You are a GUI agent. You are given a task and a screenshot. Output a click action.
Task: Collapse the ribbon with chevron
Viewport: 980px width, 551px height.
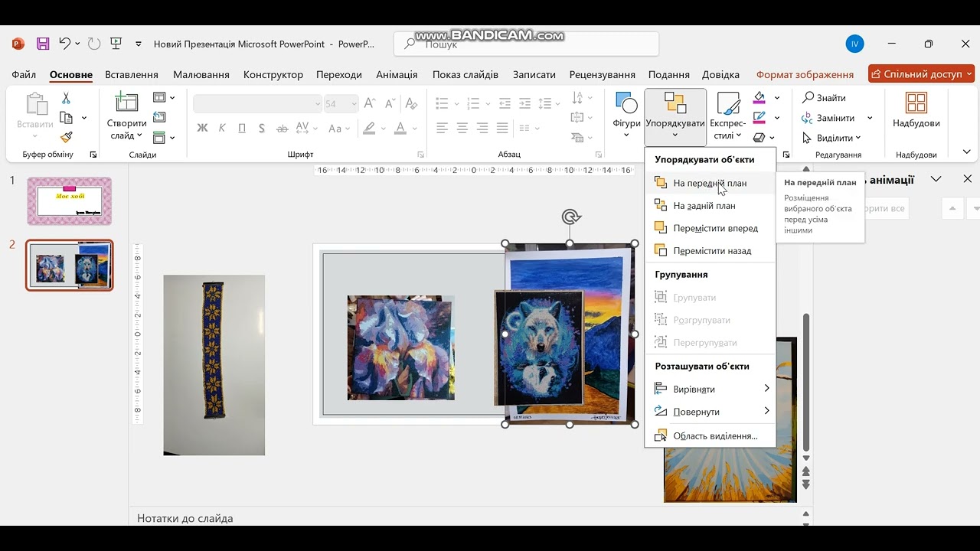click(965, 154)
